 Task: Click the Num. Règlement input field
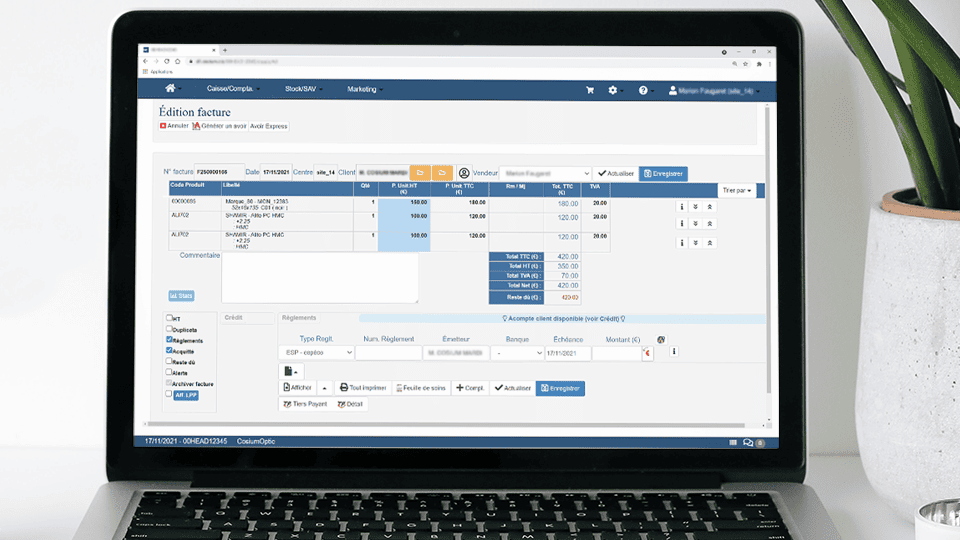click(389, 353)
